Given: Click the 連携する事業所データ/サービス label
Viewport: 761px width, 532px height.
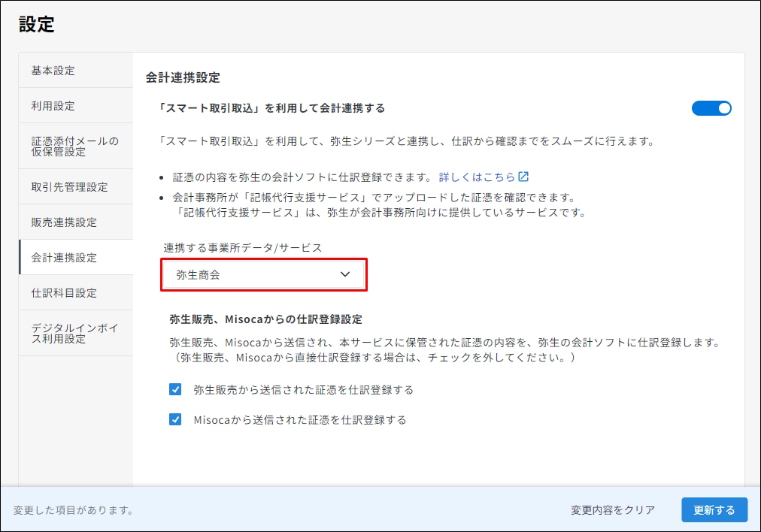Looking at the screenshot, I should pyautogui.click(x=243, y=248).
